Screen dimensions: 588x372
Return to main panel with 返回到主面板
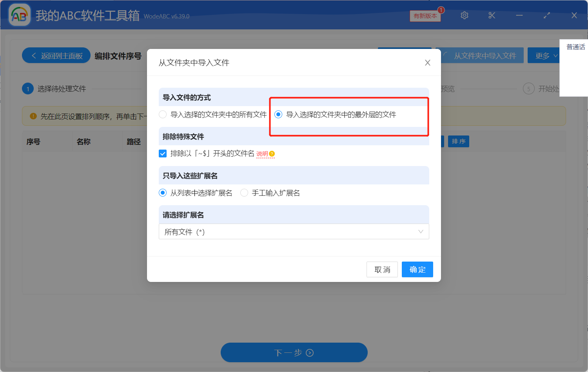56,56
